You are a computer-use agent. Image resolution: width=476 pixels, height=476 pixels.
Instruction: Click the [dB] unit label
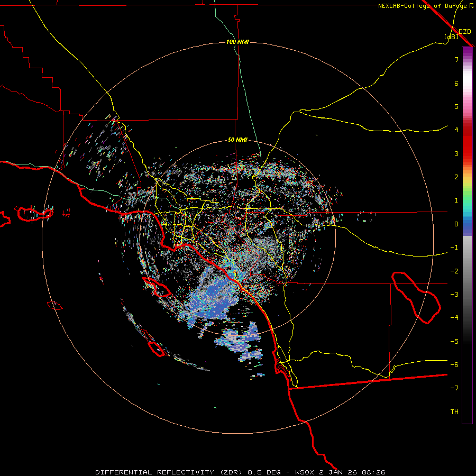[452, 37]
